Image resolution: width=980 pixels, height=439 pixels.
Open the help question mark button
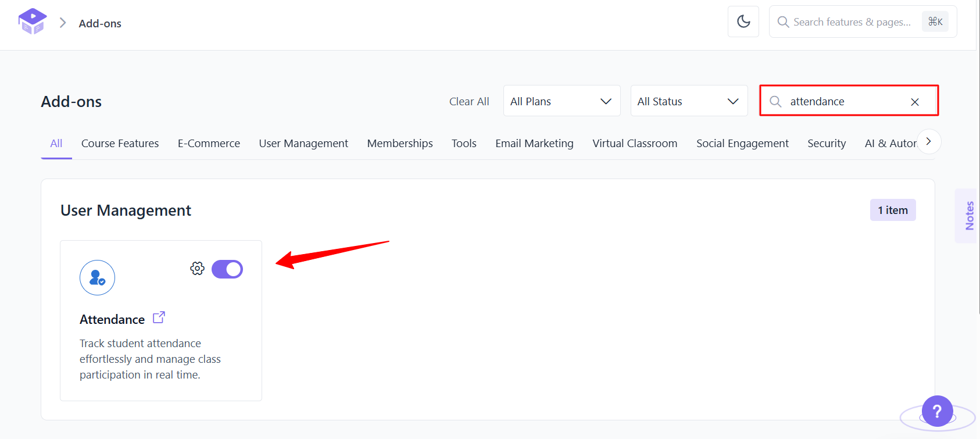[937, 411]
